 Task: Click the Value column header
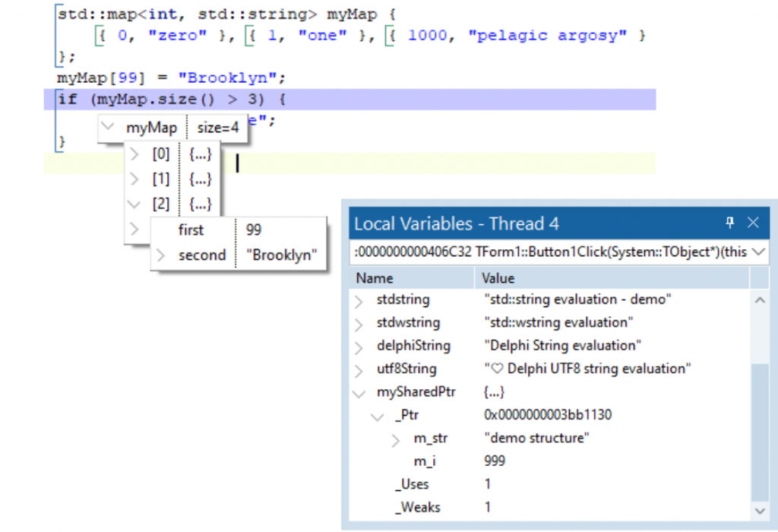coord(612,278)
